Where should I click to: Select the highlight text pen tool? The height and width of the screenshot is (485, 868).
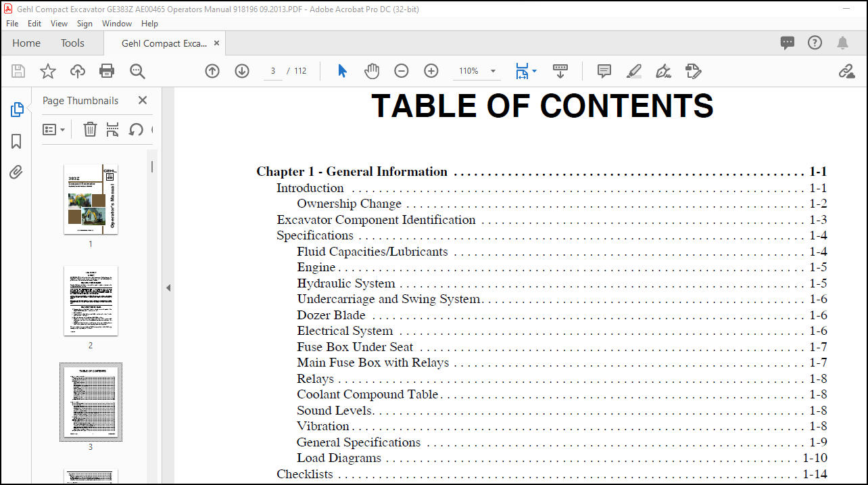point(633,71)
